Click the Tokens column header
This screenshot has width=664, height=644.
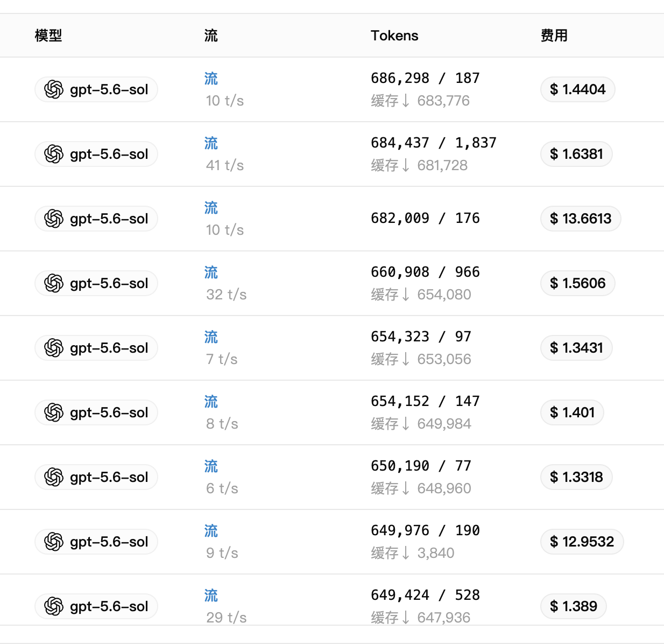coord(394,36)
